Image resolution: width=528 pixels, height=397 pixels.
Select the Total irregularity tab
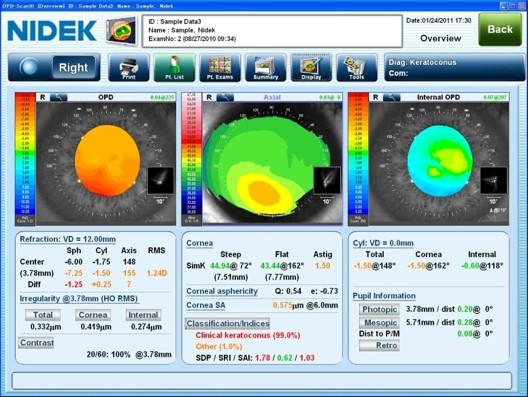(43, 315)
